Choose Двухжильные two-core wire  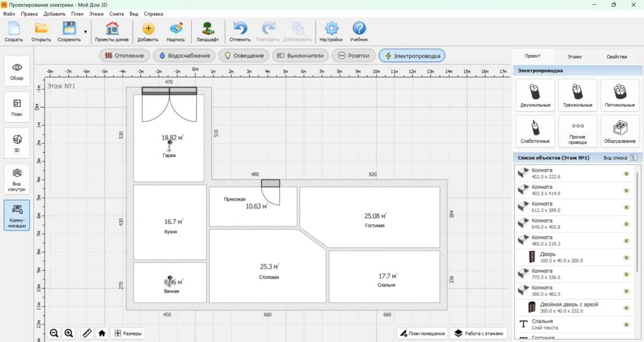535,95
